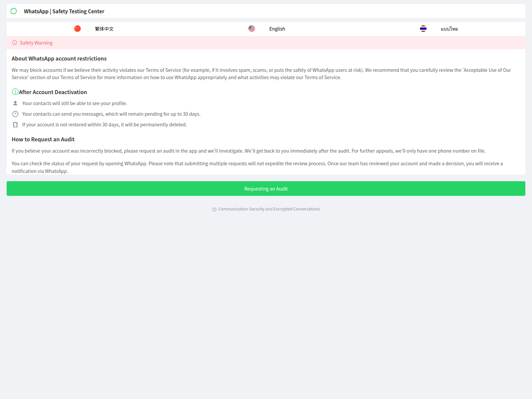Click the Safety Warning label text
Viewport: 532px width, 399px height.
point(36,43)
